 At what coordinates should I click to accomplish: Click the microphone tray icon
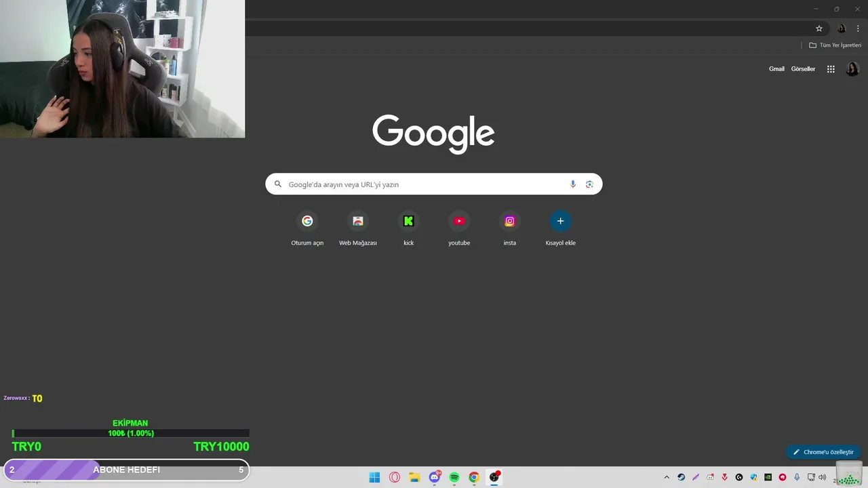[x=797, y=477]
